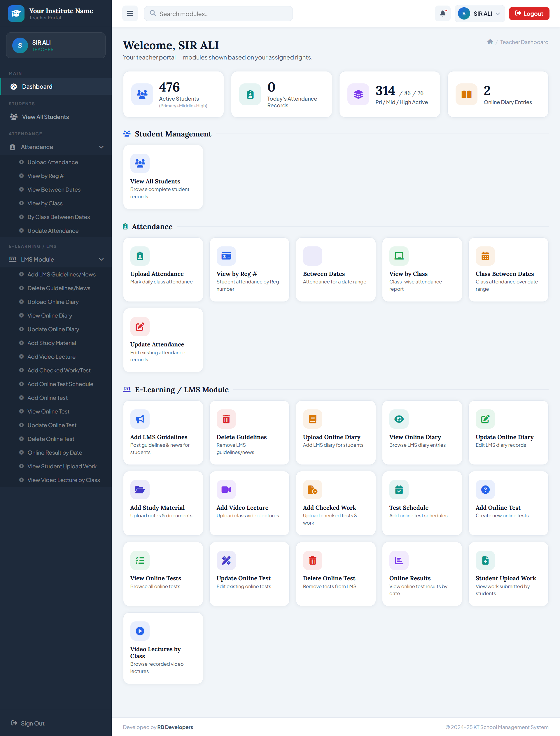Image resolution: width=560 pixels, height=736 pixels.
Task: Click the home icon in breadcrumb
Action: point(490,42)
